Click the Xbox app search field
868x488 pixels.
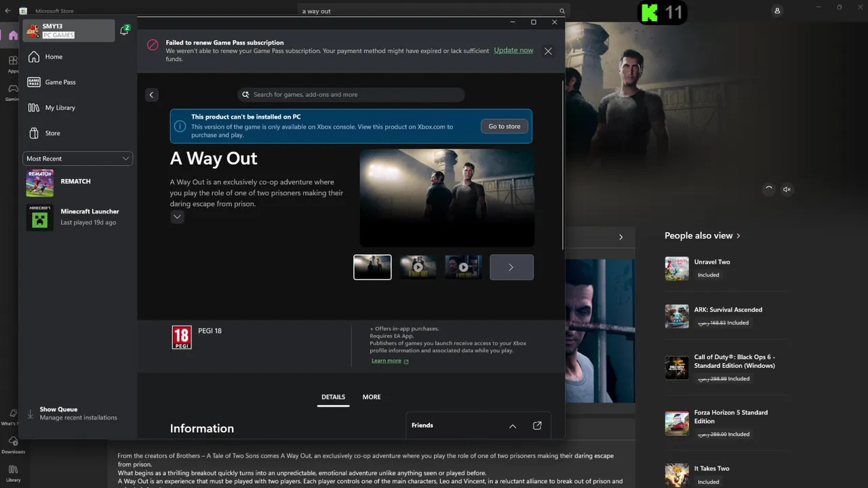coord(351,95)
